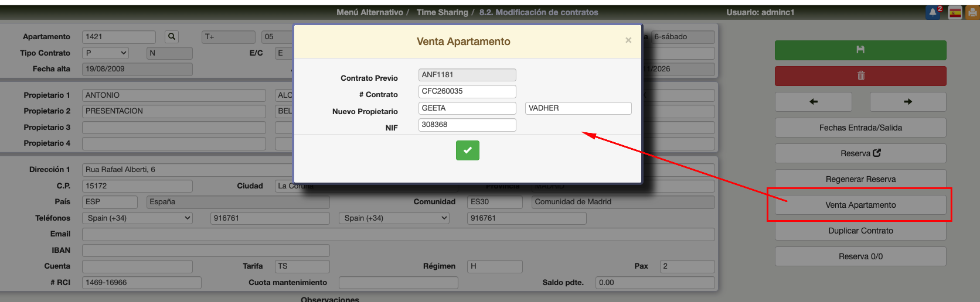This screenshot has width=980, height=302.
Task: Click the Venta Apartamento button
Action: pyautogui.click(x=860, y=205)
